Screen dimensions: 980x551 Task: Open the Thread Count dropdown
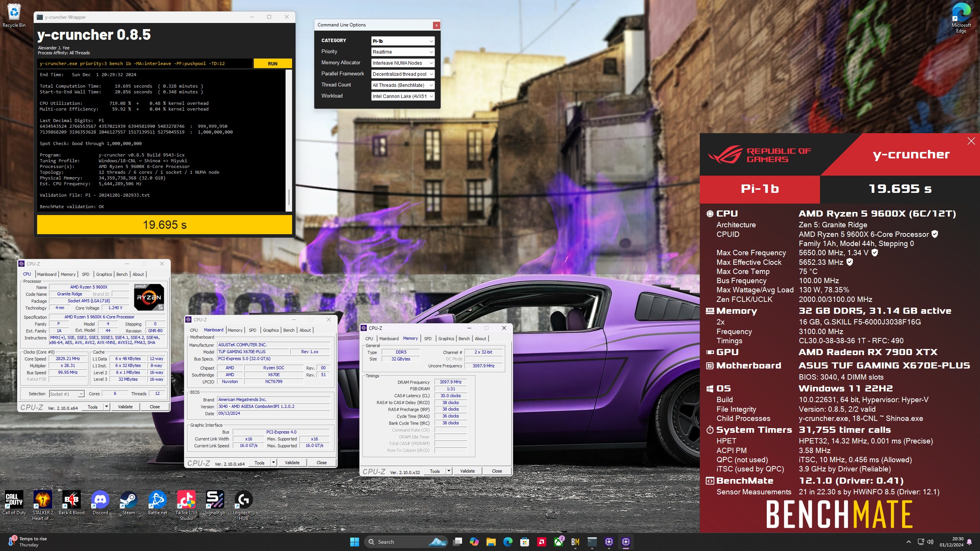coord(403,85)
